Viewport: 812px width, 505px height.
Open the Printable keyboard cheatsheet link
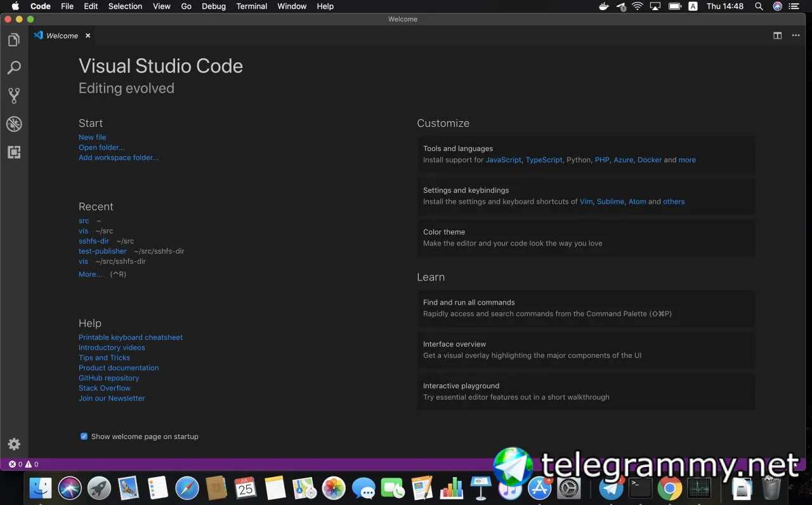[x=131, y=338]
